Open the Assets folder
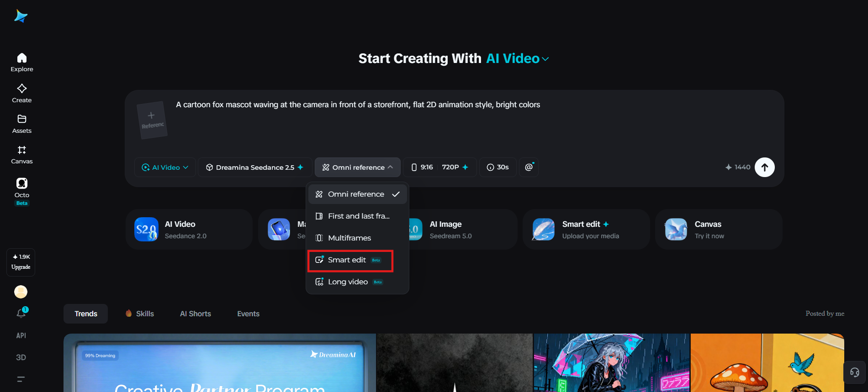The image size is (868, 392). click(22, 124)
